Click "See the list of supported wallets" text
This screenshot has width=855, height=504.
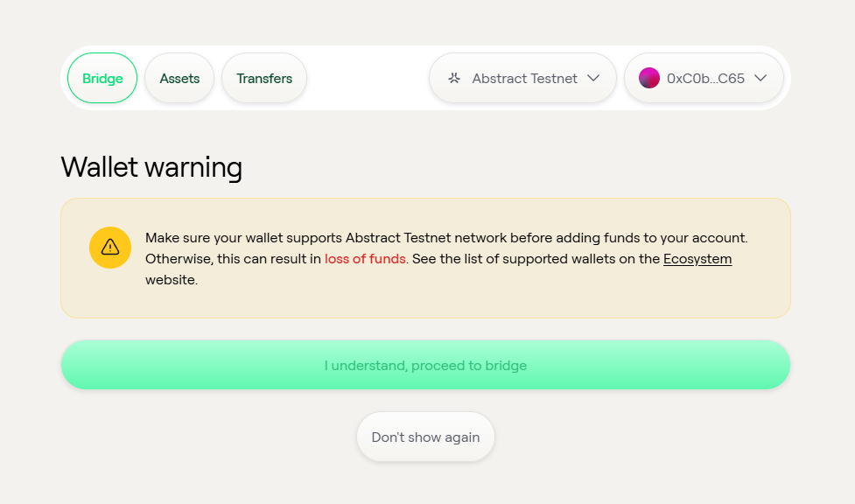[511, 259]
